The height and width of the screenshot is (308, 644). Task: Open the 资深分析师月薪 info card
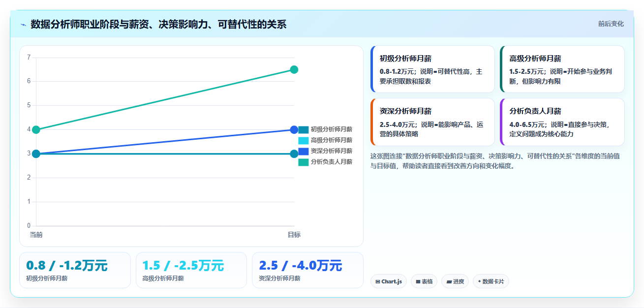point(432,122)
